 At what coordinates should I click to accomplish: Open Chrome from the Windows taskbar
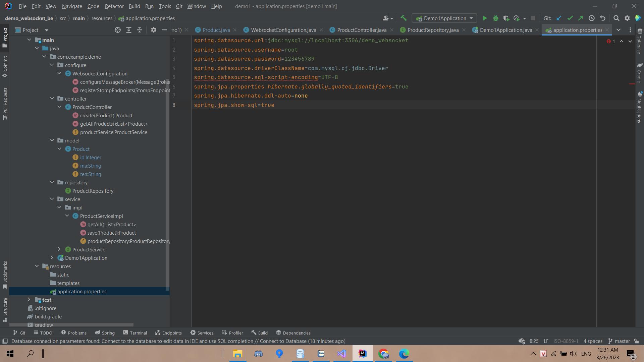coord(383,354)
